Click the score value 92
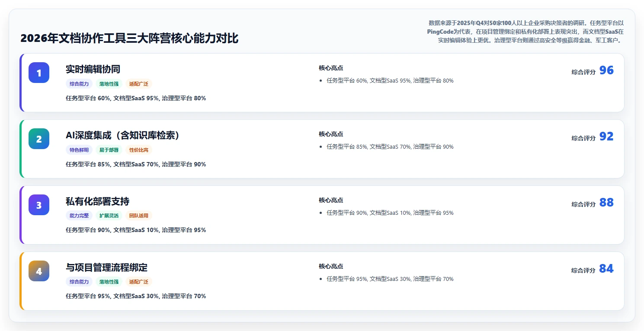Image resolution: width=644 pixels, height=331 pixels. (606, 137)
